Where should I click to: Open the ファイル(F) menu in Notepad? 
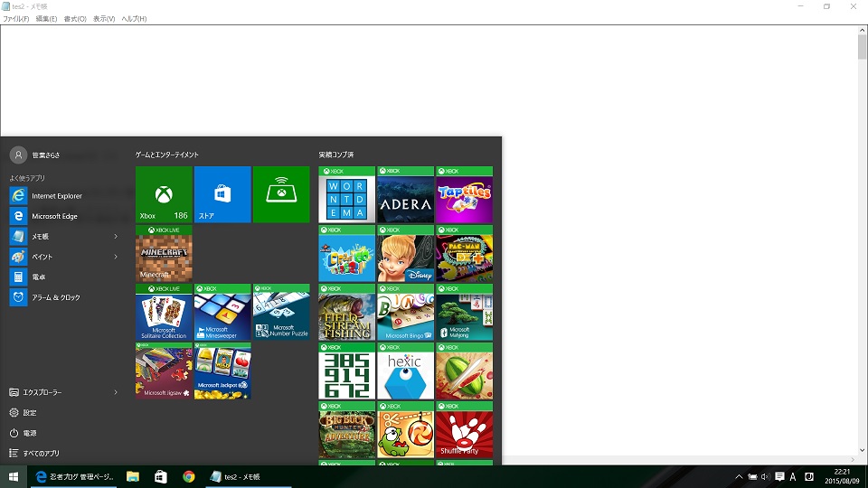[x=16, y=19]
